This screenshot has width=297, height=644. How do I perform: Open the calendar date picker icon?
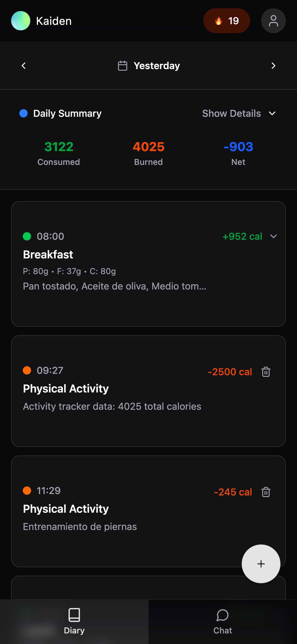tap(122, 66)
